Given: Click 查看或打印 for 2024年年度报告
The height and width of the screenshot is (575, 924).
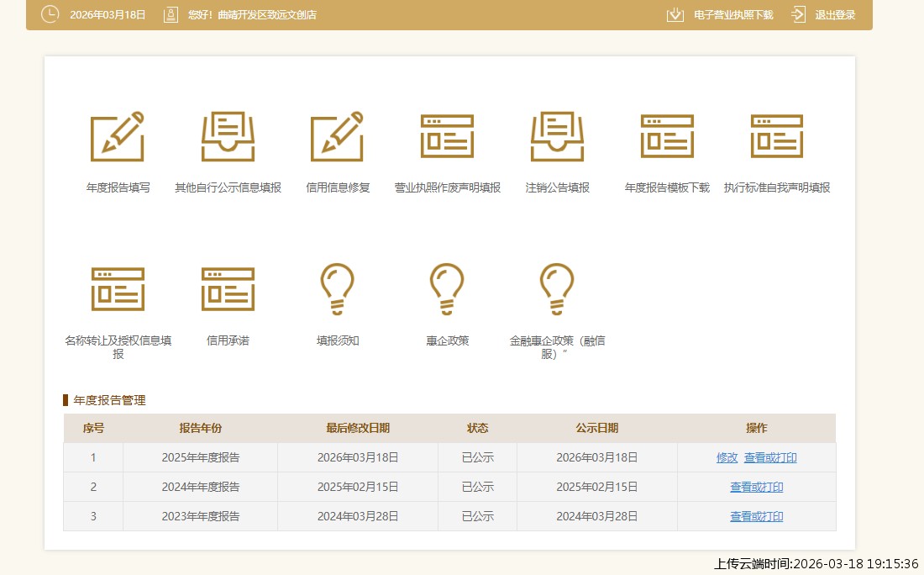Looking at the screenshot, I should 756,488.
